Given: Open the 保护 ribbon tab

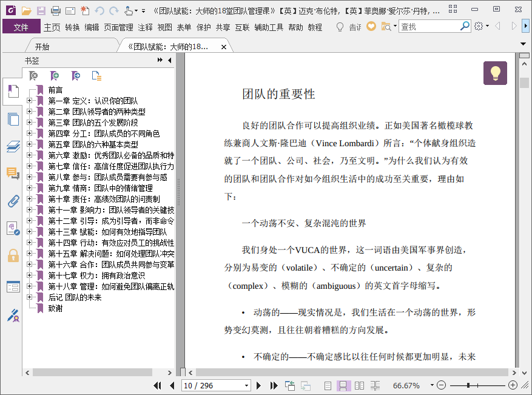Looking at the screenshot, I should [203, 27].
